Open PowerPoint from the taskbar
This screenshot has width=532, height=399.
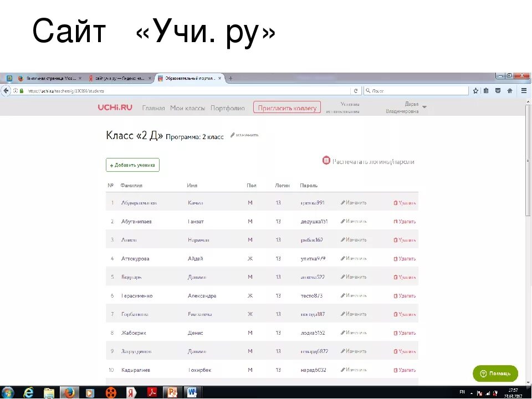172,392
